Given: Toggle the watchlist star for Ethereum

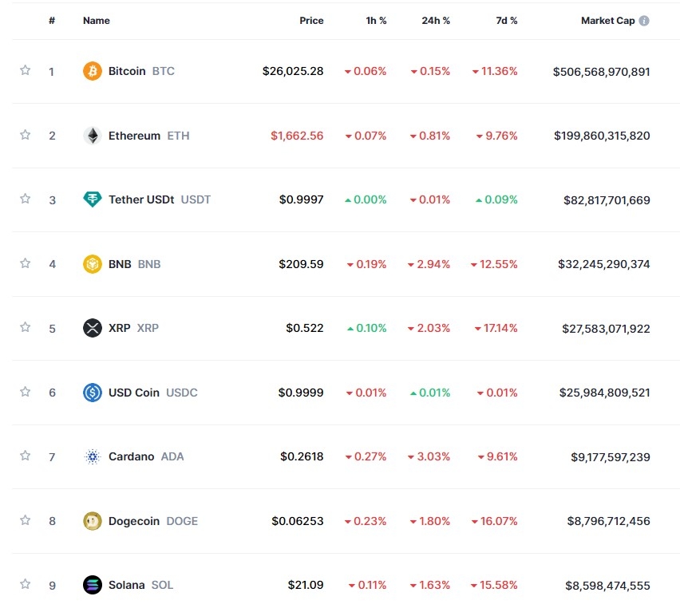Looking at the screenshot, I should (25, 135).
